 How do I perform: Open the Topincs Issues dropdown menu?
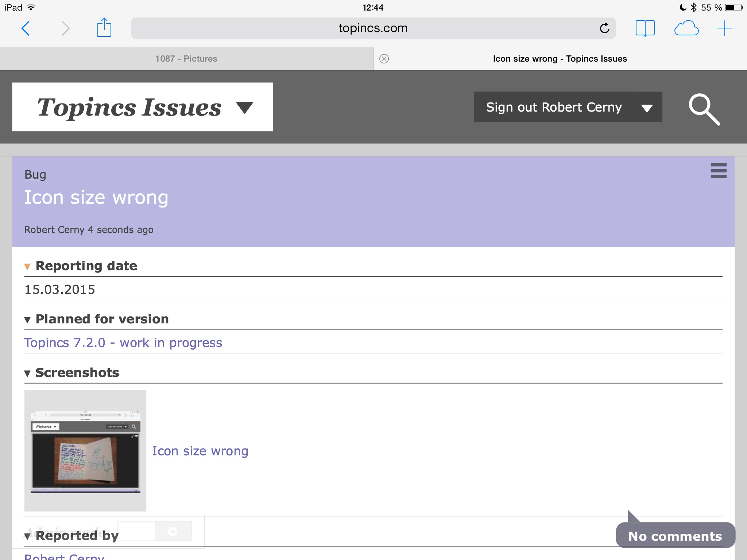244,107
